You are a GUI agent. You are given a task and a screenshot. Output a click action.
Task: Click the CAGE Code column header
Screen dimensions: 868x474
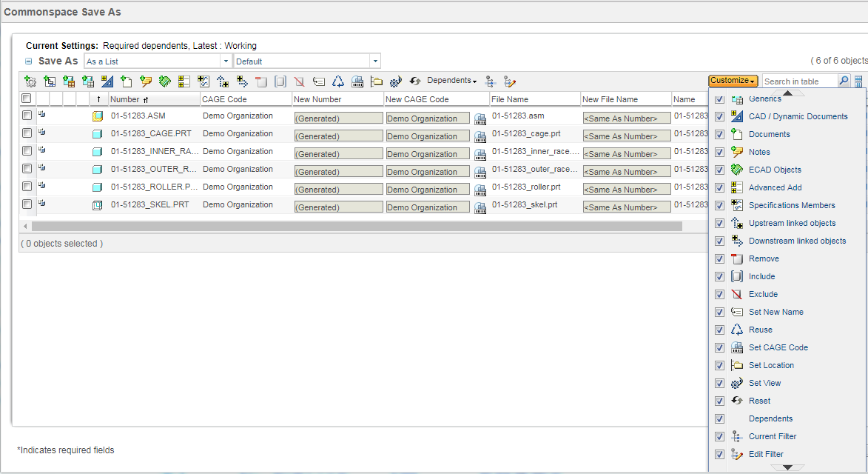point(246,99)
